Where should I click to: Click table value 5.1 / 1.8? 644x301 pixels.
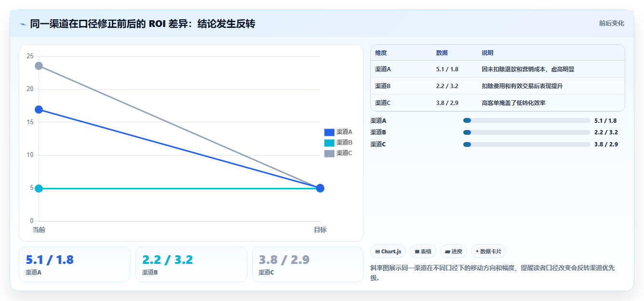[x=447, y=69]
